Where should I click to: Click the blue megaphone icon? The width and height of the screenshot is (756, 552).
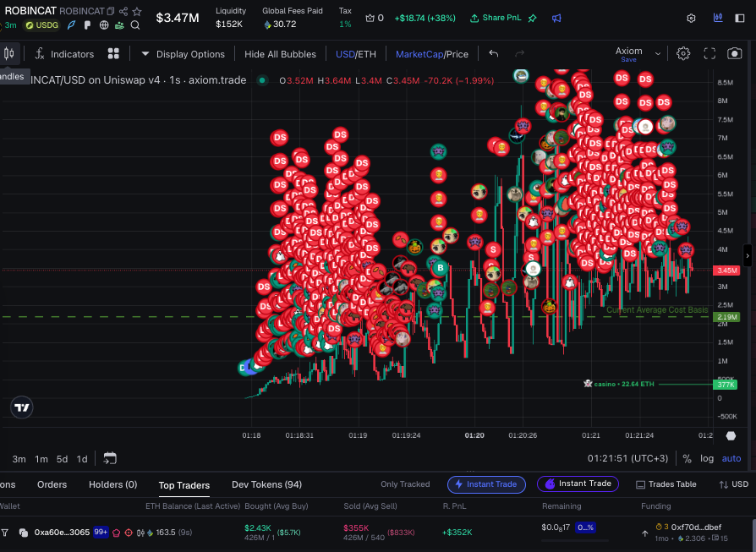[556, 19]
